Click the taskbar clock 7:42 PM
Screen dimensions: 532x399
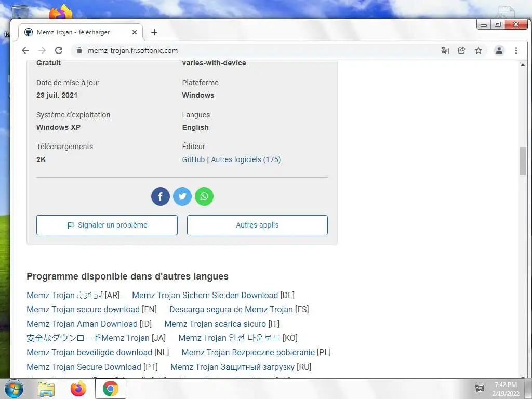coord(506,385)
